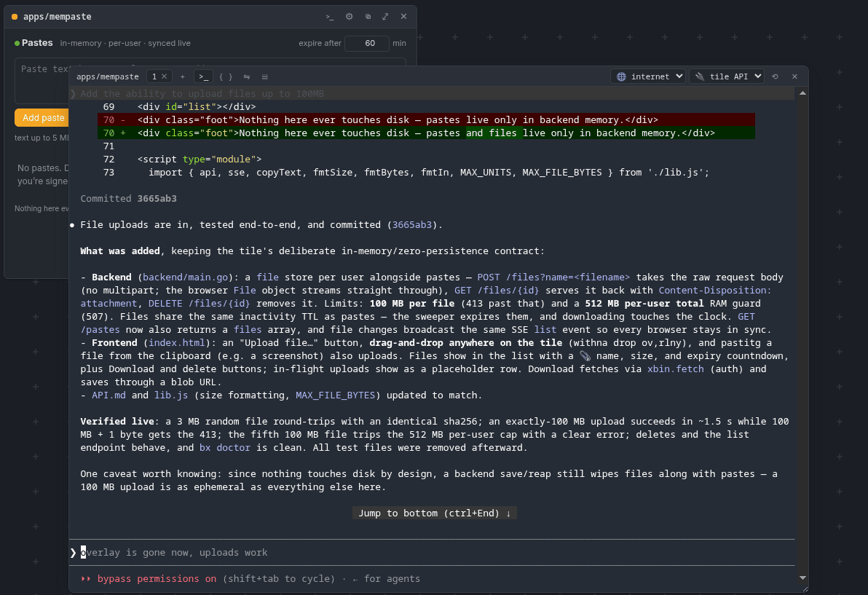This screenshot has width=868, height=595.
Task: Click the bypass permissions on status text
Action: pos(157,578)
